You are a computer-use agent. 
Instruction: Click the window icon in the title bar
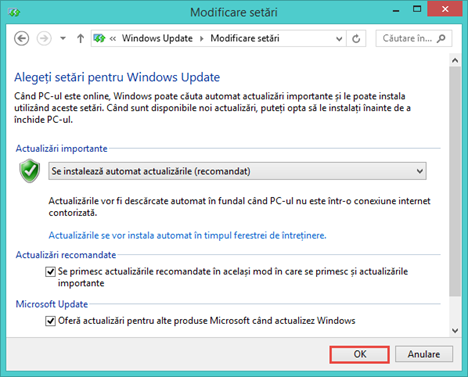(x=14, y=13)
